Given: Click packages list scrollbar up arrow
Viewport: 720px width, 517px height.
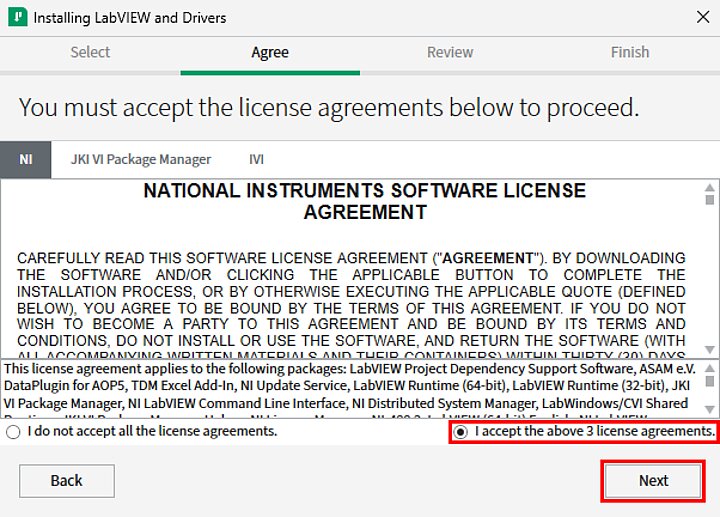Looking at the screenshot, I should click(x=709, y=368).
